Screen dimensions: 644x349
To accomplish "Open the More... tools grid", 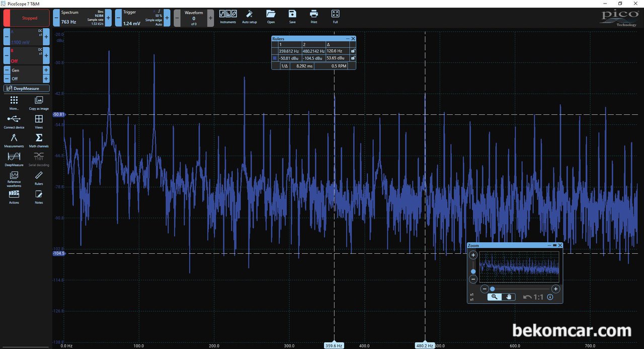I will coord(14,103).
